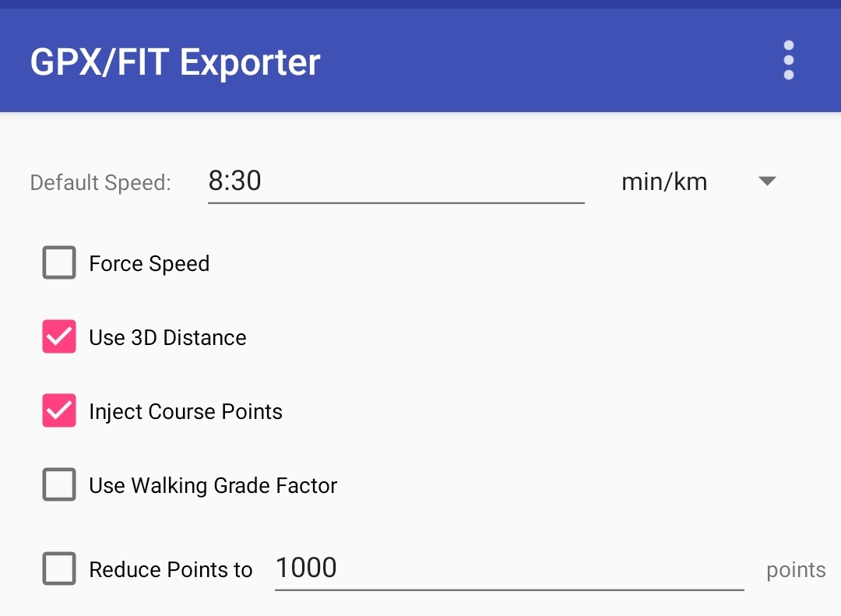Image resolution: width=841 pixels, height=616 pixels.
Task: Tap the Use Walking Grade Factor label
Action: click(x=213, y=486)
